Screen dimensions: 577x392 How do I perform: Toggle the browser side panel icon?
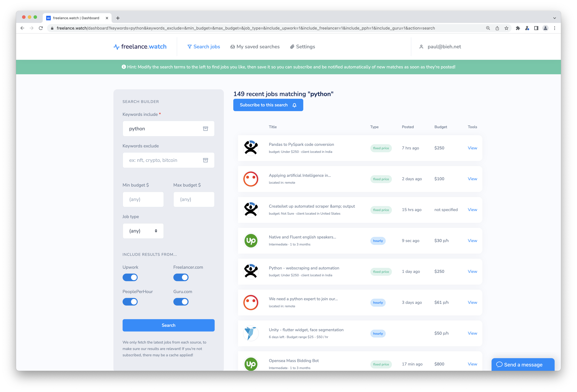tap(536, 28)
